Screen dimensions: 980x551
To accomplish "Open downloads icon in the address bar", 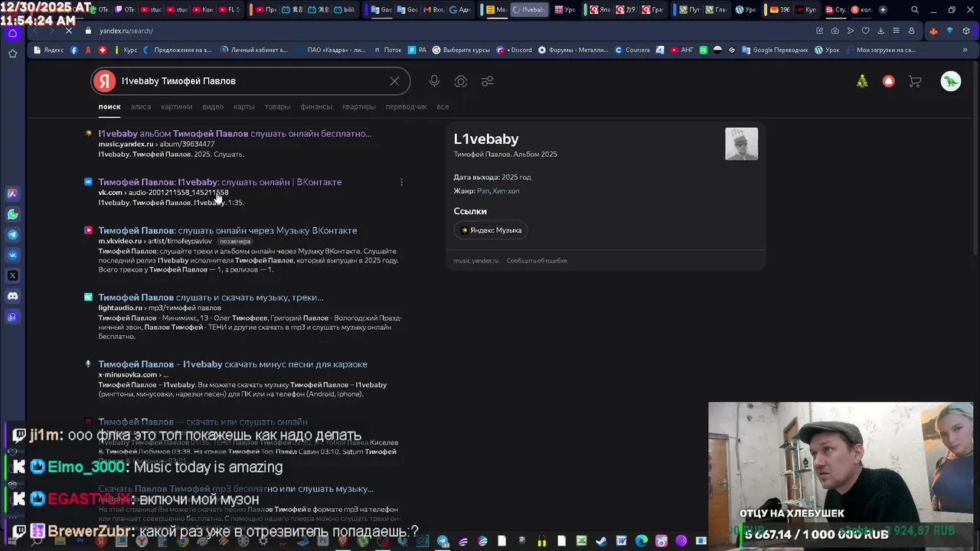I will 880,31.
